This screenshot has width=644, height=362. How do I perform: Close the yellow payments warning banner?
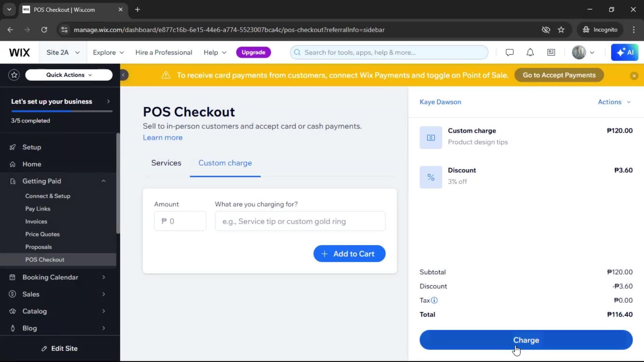634,76
